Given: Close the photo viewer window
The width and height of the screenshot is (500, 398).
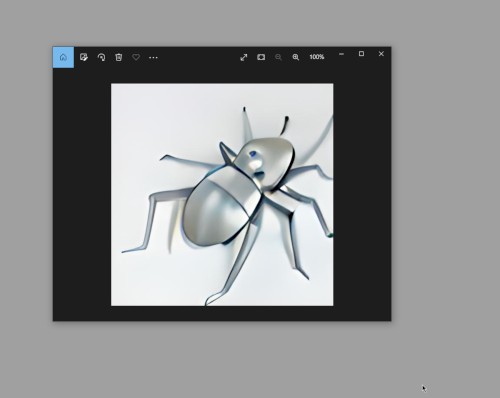Looking at the screenshot, I should pos(381,54).
